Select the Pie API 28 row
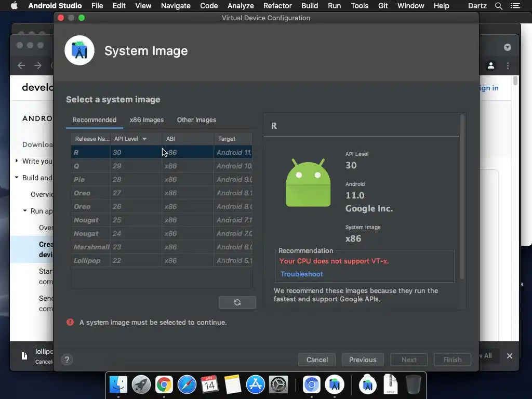 click(x=162, y=179)
